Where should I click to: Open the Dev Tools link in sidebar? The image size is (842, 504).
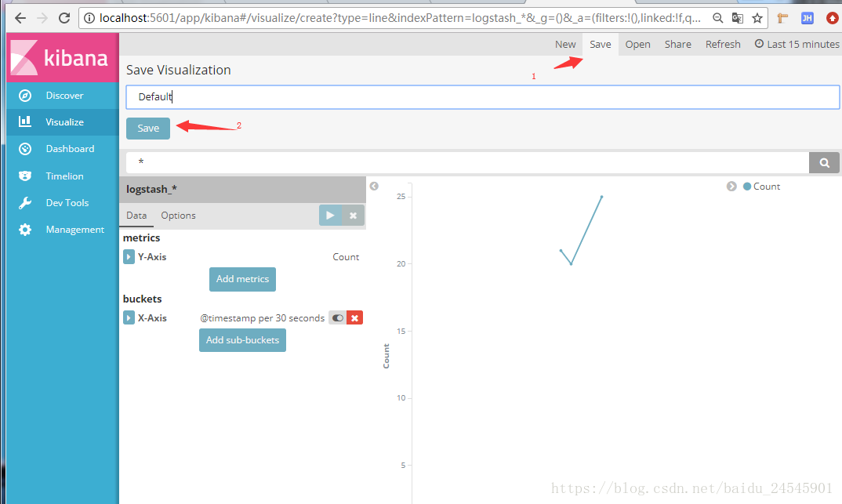click(67, 203)
